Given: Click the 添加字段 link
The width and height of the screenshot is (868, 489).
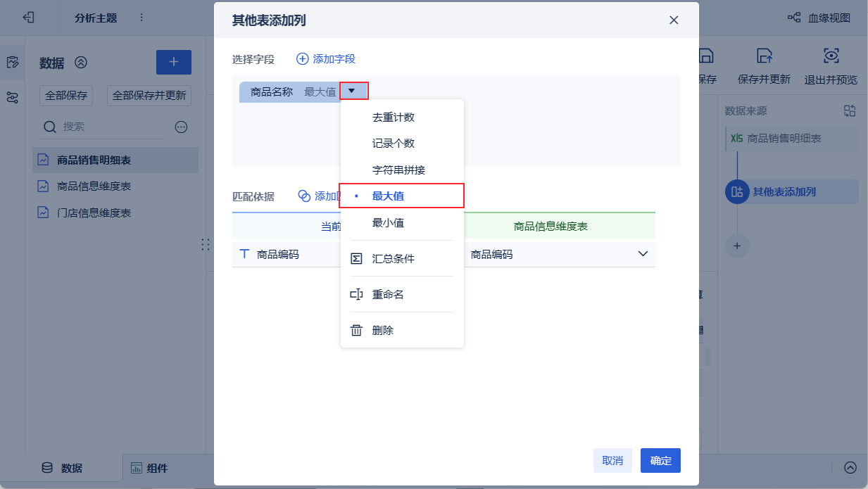Looking at the screenshot, I should tap(326, 59).
